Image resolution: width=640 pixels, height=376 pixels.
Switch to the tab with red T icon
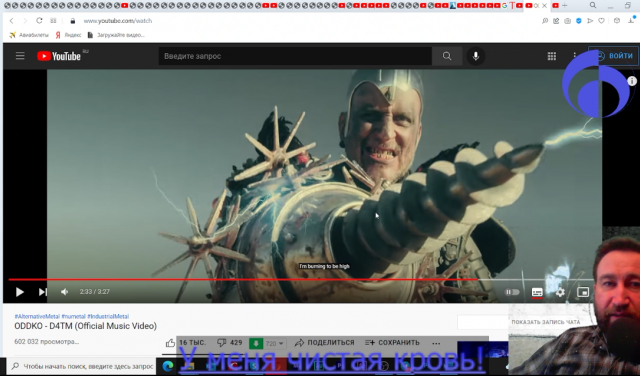pyautogui.click(x=513, y=5)
